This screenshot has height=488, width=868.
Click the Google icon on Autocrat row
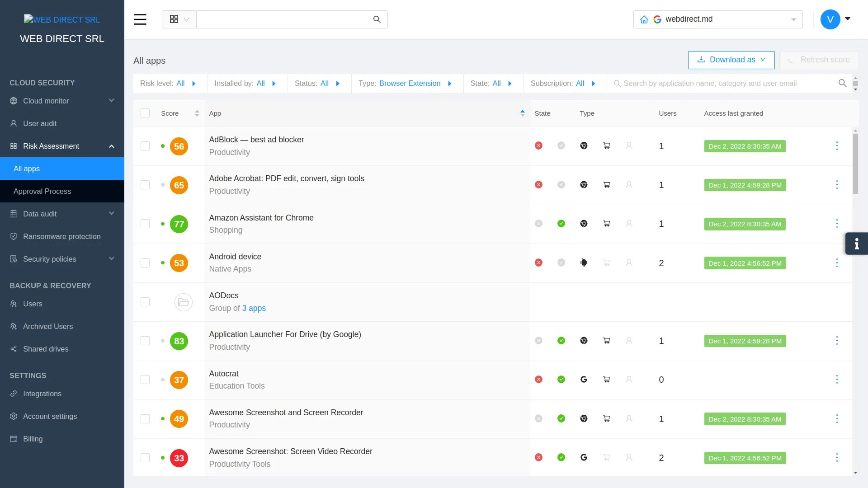[584, 380]
